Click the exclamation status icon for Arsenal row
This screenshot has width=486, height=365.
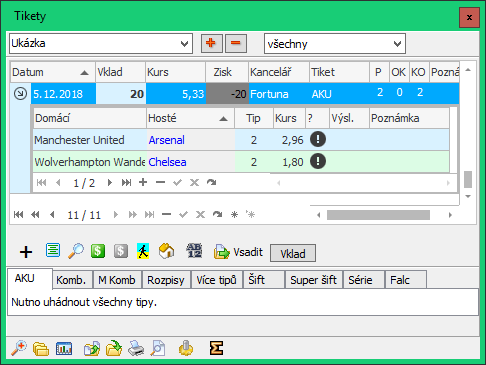point(318,139)
